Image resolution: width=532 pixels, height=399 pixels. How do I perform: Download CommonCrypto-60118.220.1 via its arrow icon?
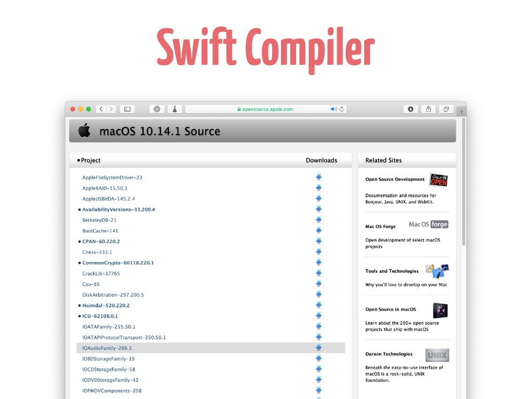click(318, 262)
